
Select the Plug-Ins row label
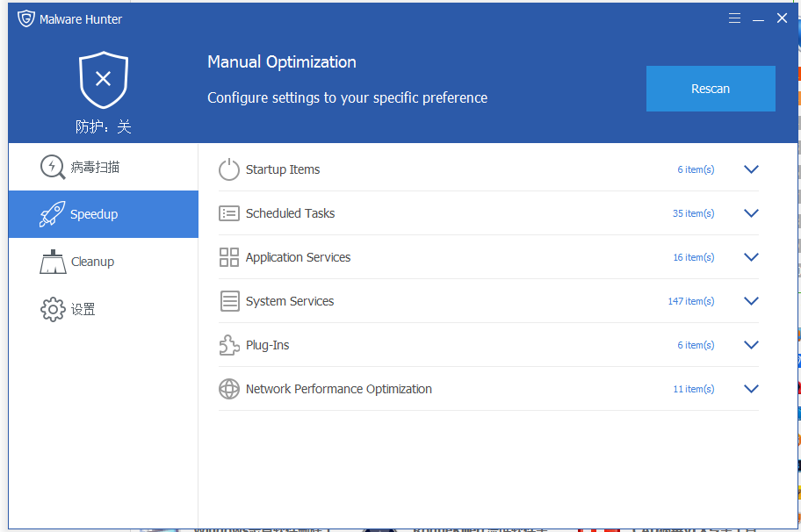(x=267, y=345)
